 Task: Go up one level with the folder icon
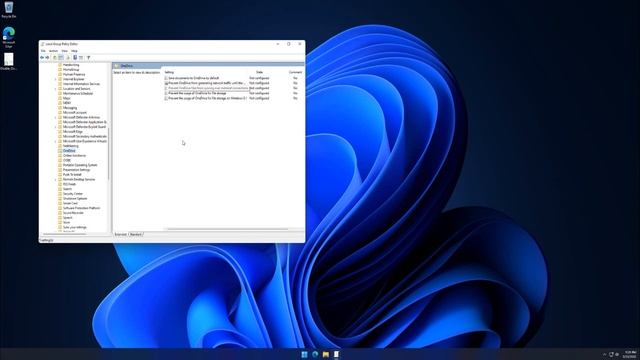pyautogui.click(x=55, y=58)
